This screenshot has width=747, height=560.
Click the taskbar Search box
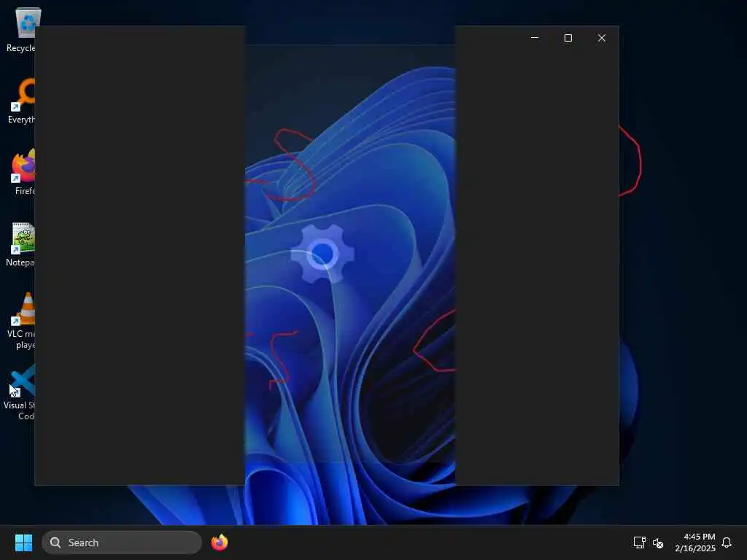pyautogui.click(x=122, y=542)
